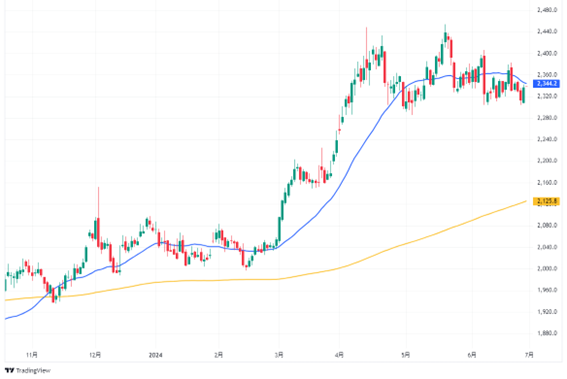Click the 2024 date axis label
The height and width of the screenshot is (379, 567).
point(155,355)
